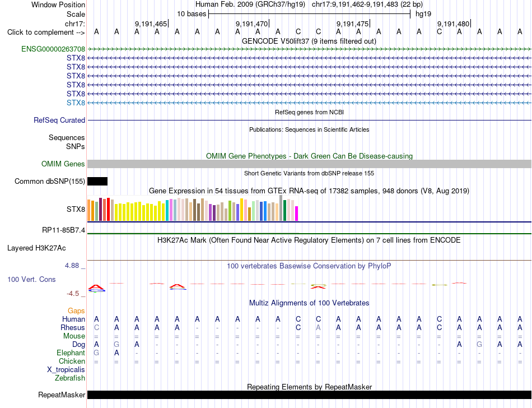Select the Common dbSNP(155) track label
Image resolution: width=532 pixels, height=408 pixels.
click(50, 181)
